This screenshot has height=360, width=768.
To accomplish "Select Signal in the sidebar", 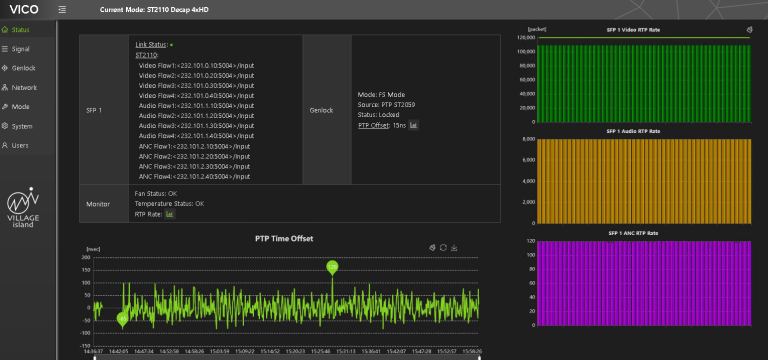I will click(21, 49).
